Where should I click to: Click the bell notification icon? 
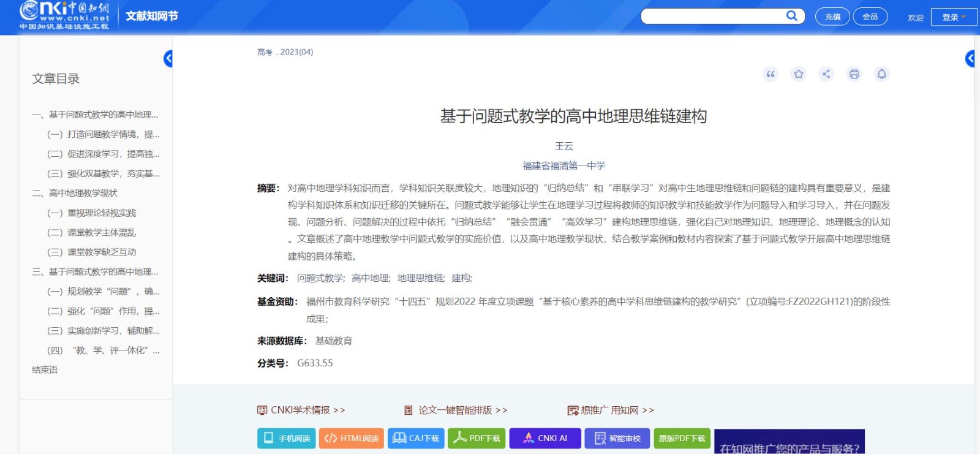pos(881,74)
